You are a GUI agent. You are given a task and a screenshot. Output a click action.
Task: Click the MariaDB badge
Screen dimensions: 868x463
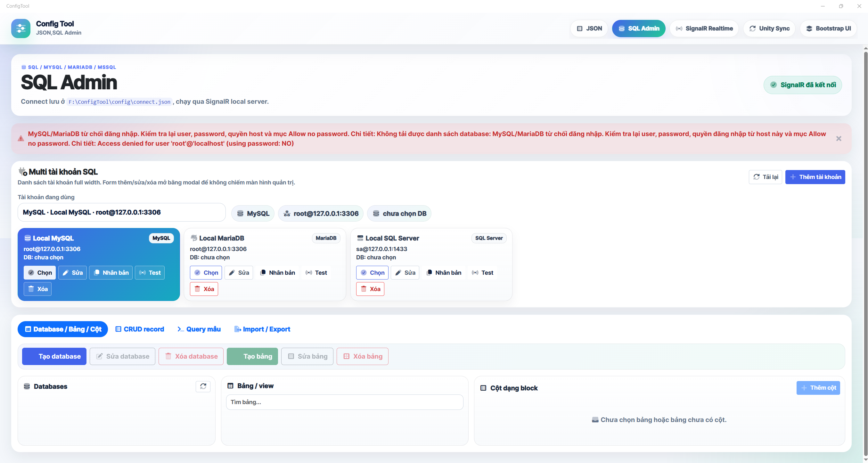click(326, 238)
